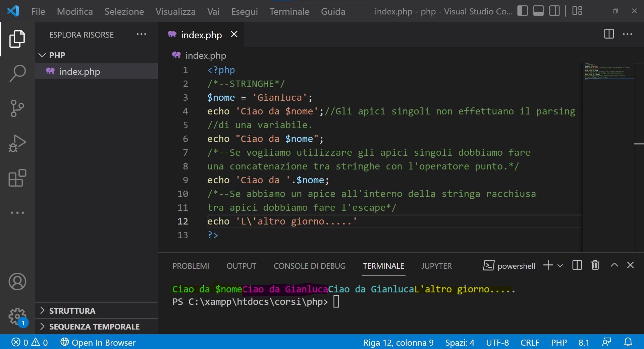Open notifications bell icon
Image resolution: width=644 pixels, height=349 pixels.
tap(628, 342)
